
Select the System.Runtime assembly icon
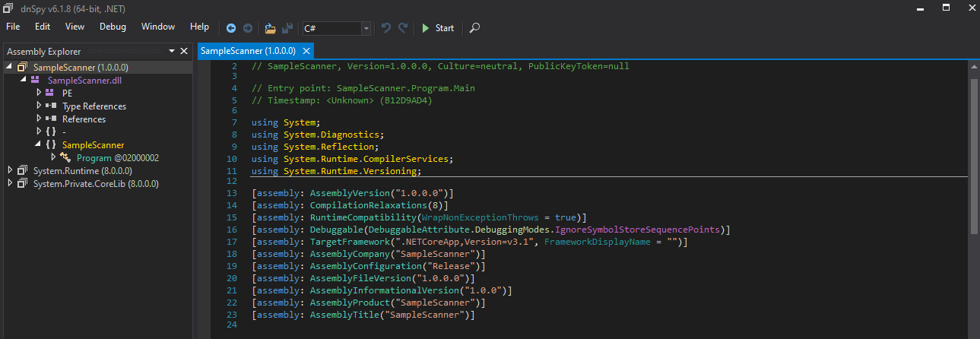coord(21,170)
